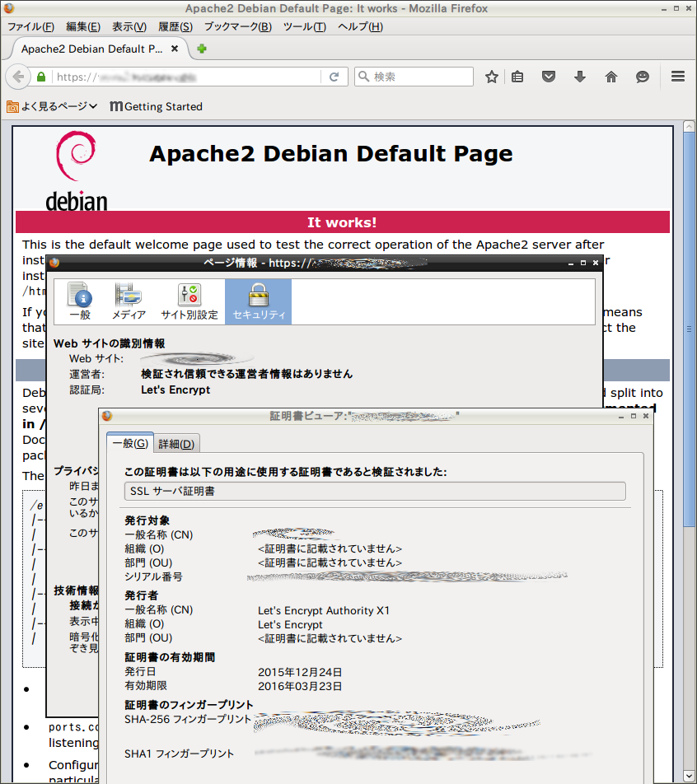
Task: Click scrollbar up arrow on main page
Action: pos(689,127)
